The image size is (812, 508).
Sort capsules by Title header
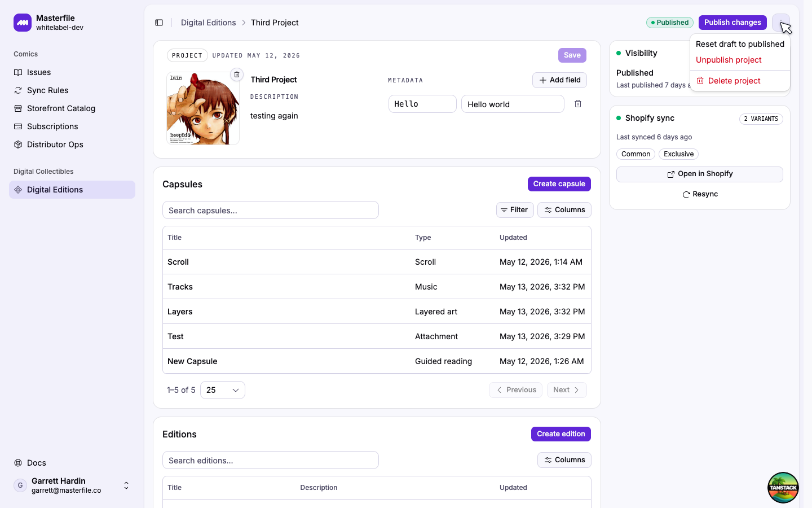tap(175, 238)
